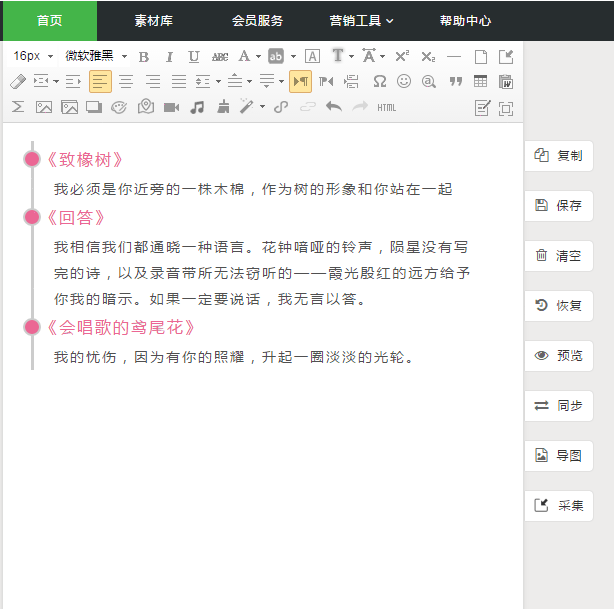Click the increase indent icon

click(73, 82)
